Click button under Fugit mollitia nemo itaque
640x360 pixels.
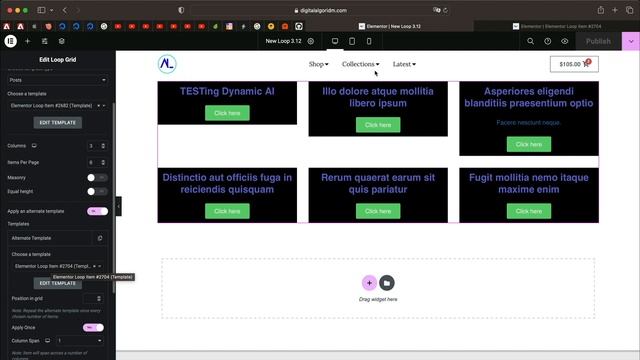[529, 211]
